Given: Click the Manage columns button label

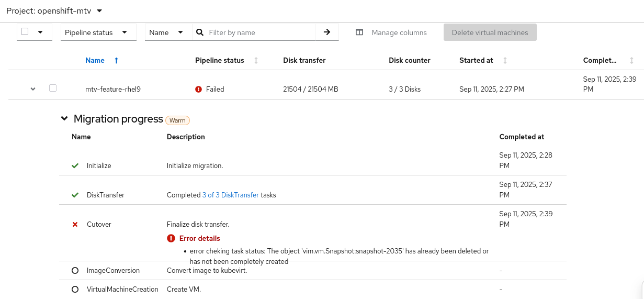Looking at the screenshot, I should pos(399,32).
